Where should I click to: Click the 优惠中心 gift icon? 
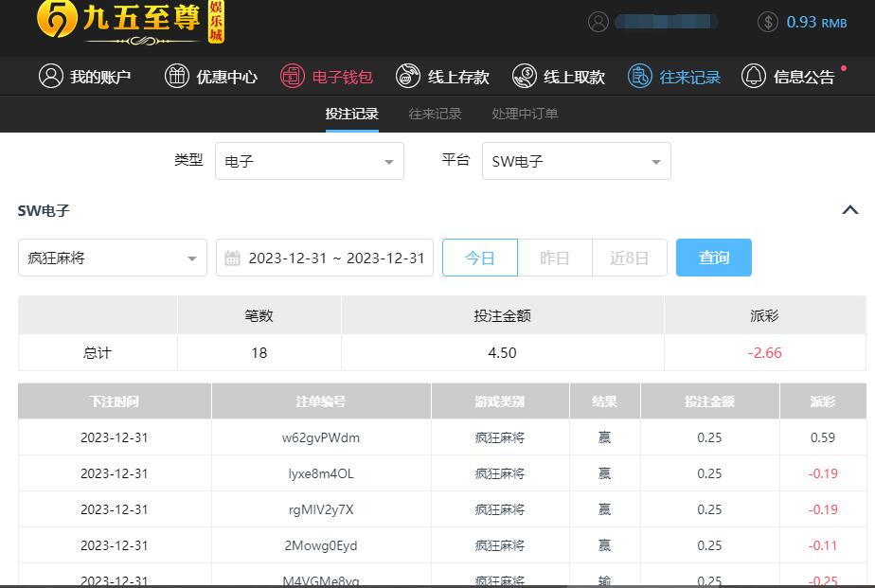[x=177, y=76]
